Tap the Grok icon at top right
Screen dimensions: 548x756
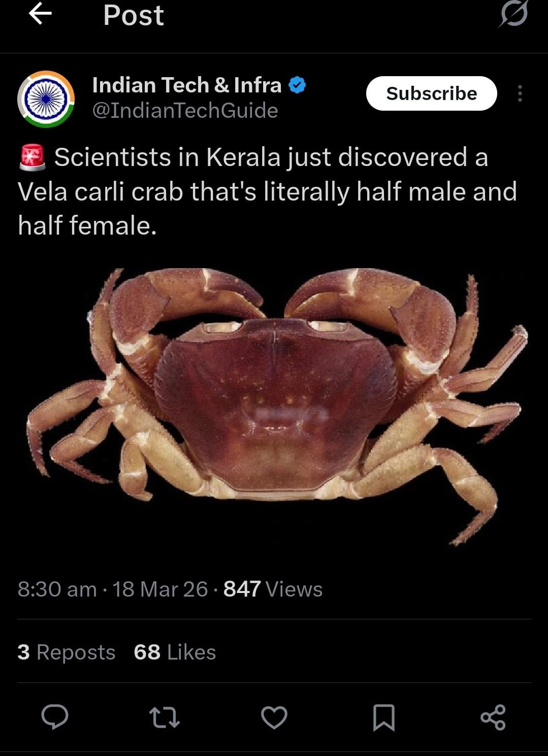(x=513, y=14)
